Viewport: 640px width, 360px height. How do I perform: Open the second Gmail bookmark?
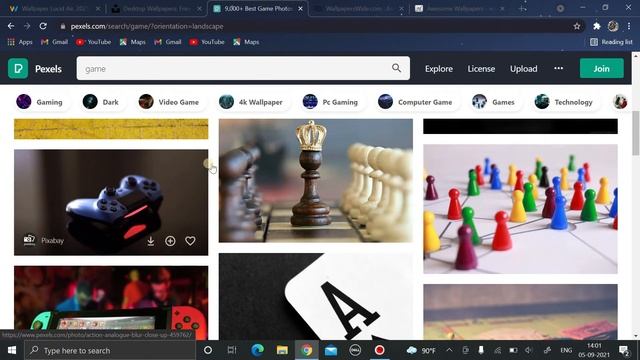pos(168,42)
